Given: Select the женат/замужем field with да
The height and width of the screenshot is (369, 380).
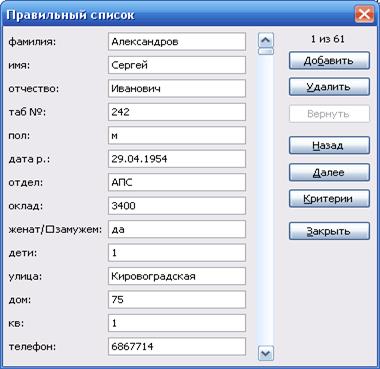Looking at the screenshot, I should 177,229.
